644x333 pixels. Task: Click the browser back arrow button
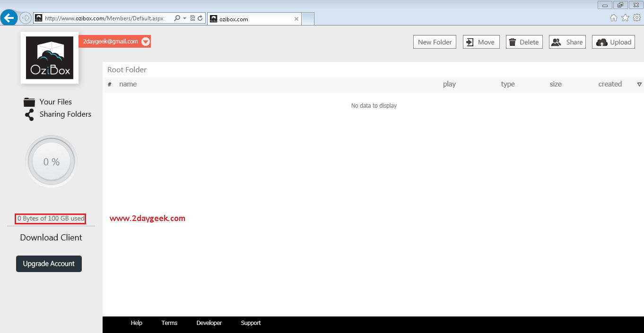pyautogui.click(x=9, y=18)
